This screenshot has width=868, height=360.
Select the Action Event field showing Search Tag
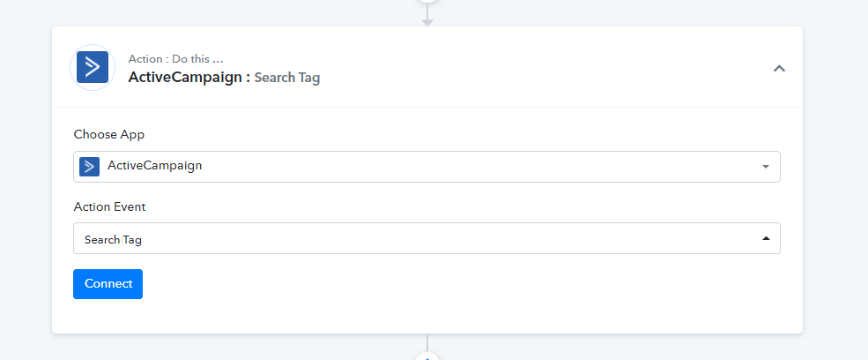427,238
